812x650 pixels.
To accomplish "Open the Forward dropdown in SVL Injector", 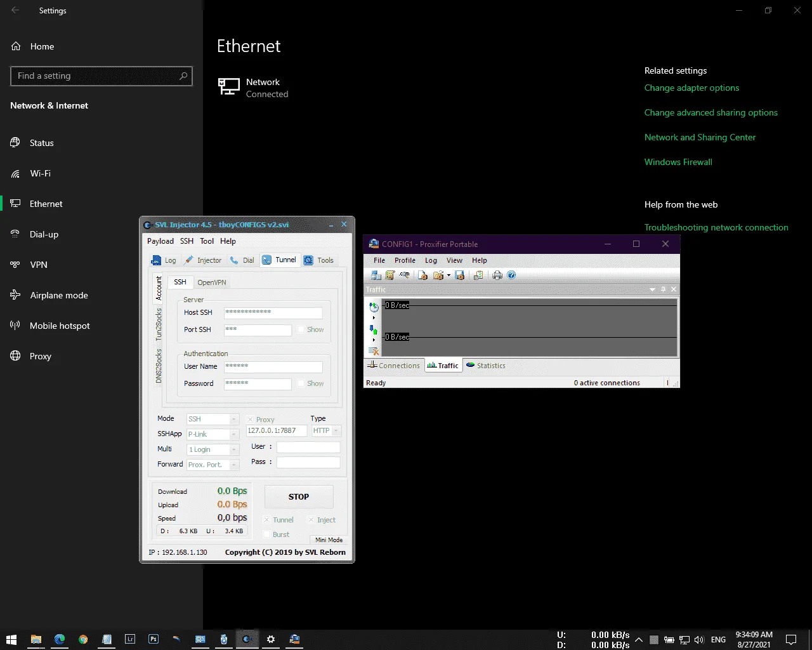I will (x=212, y=465).
